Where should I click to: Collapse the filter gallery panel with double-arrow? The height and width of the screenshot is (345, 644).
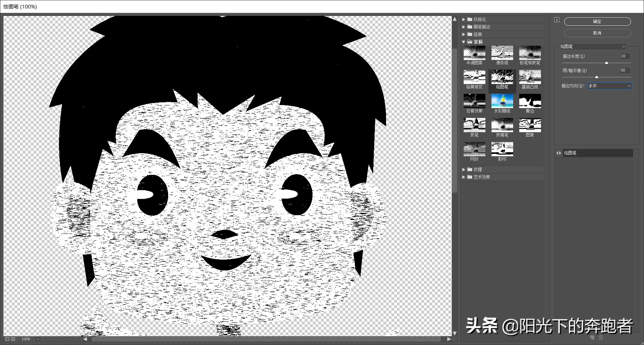pos(556,20)
